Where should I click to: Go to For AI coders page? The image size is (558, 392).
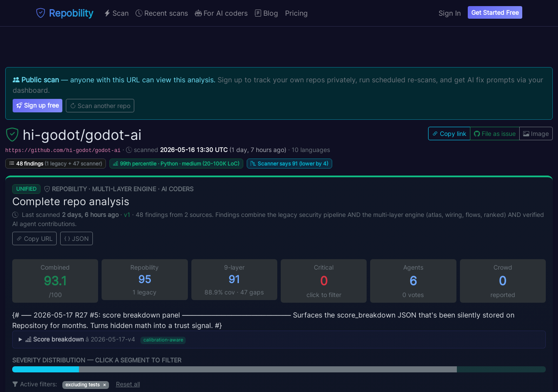click(x=221, y=13)
